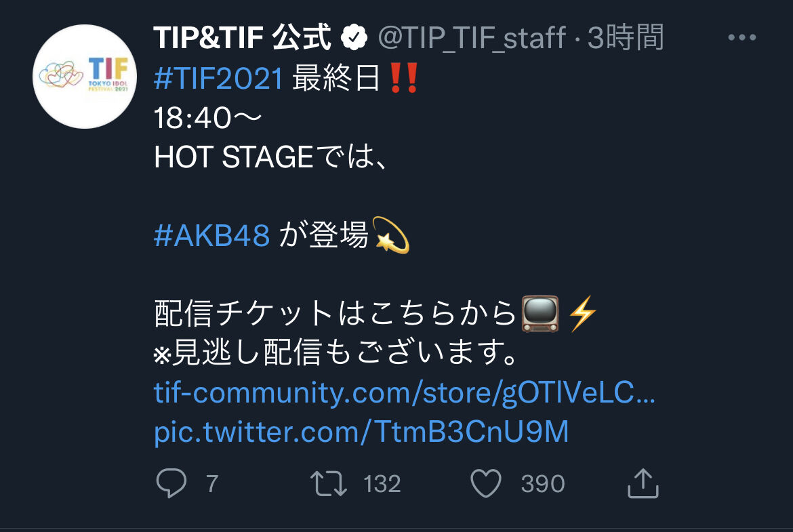Like the tweet with heart icon
Image resolution: width=793 pixels, height=532 pixels.
coord(486,483)
